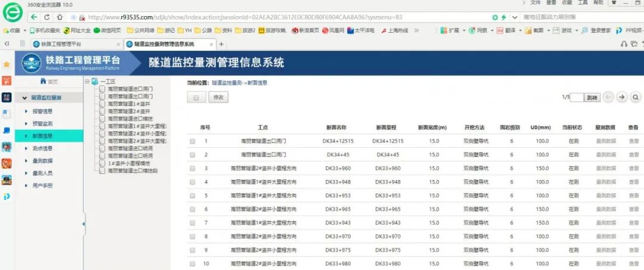Tick tree node 1#竖井小里程暗挖 checkbox
The image size is (644, 270).
click(x=102, y=163)
